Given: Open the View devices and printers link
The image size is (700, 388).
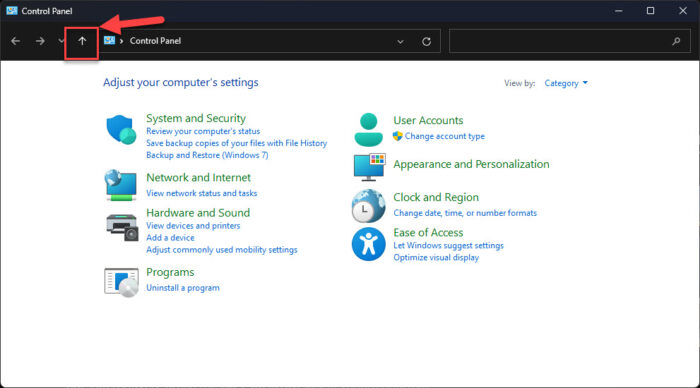Looking at the screenshot, I should [193, 226].
